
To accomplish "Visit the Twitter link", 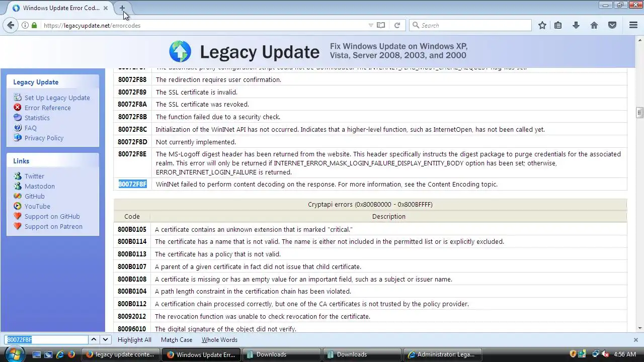I will click(34, 176).
